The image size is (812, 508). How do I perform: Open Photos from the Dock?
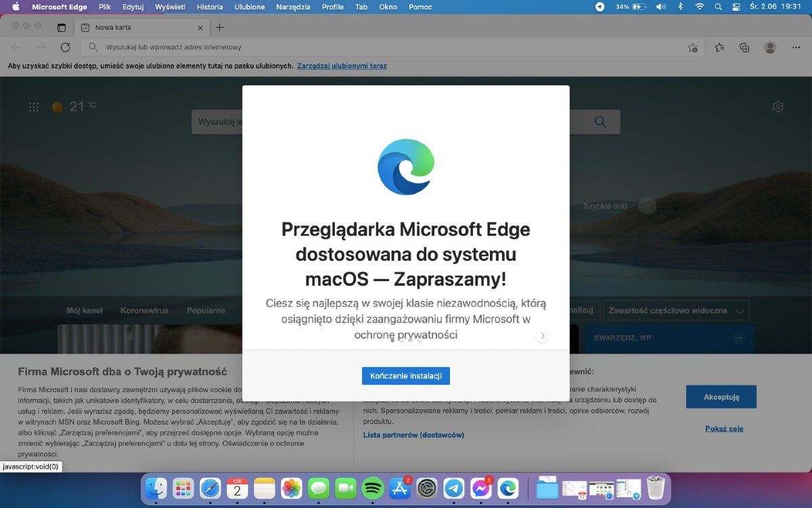coord(292,488)
